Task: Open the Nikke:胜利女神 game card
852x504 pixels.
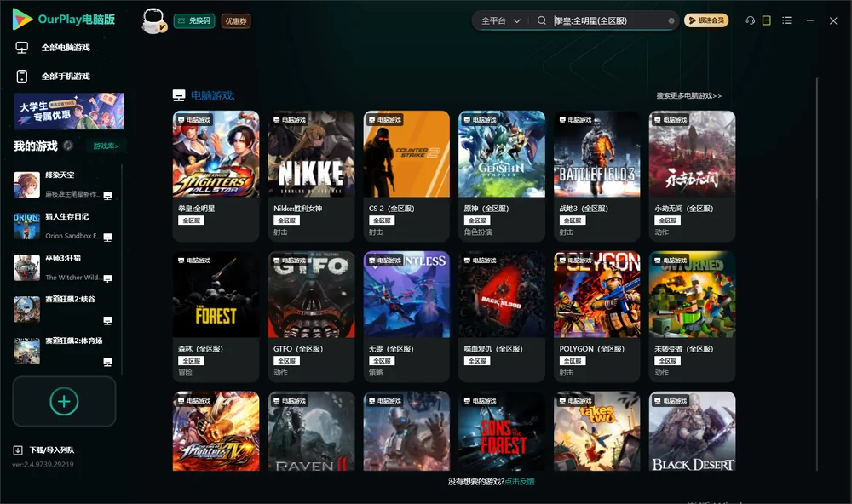Action: click(x=311, y=176)
